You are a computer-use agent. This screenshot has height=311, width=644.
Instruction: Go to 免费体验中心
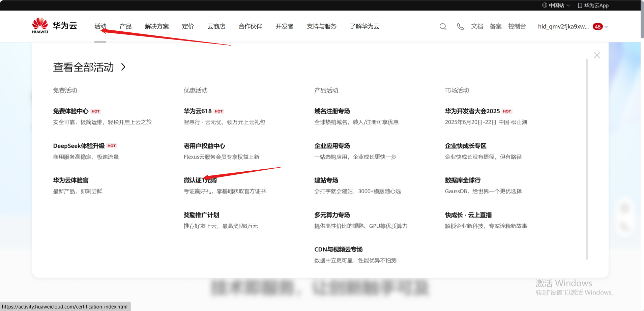pyautogui.click(x=70, y=111)
